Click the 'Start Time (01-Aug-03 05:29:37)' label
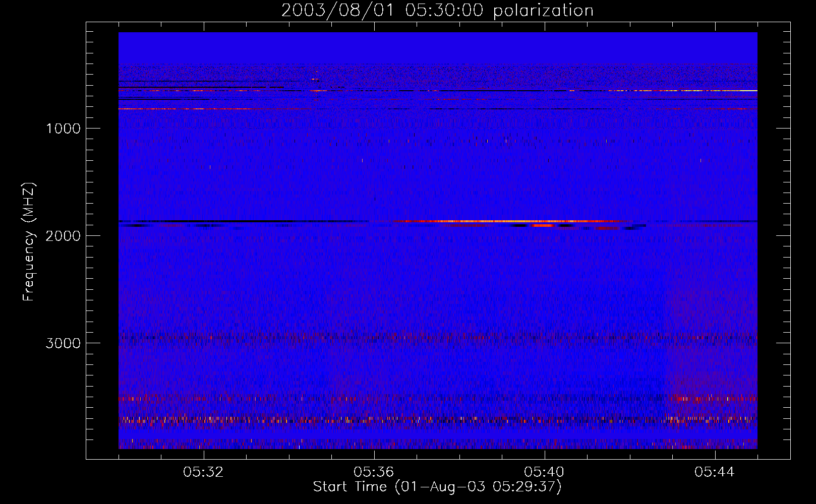The height and width of the screenshot is (504, 816). tap(437, 487)
